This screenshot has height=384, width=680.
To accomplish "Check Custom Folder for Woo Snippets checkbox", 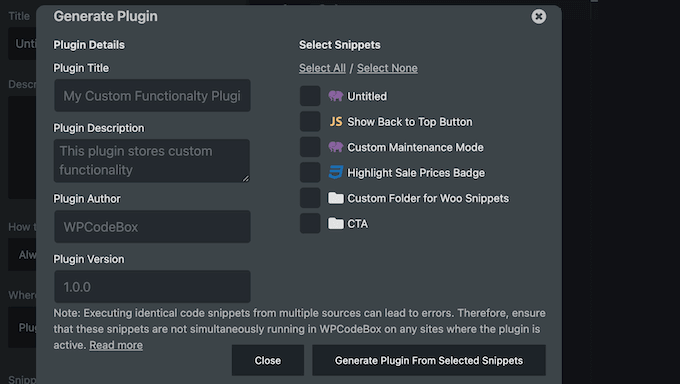I will click(310, 198).
